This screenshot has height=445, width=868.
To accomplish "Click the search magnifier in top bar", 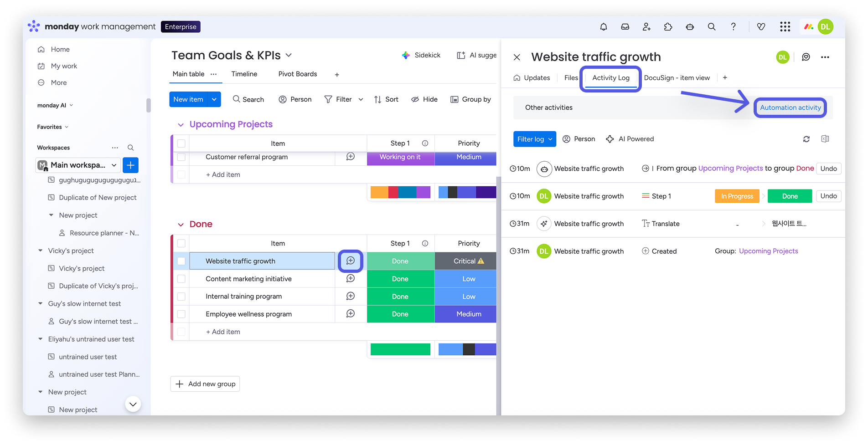I will [x=711, y=27].
